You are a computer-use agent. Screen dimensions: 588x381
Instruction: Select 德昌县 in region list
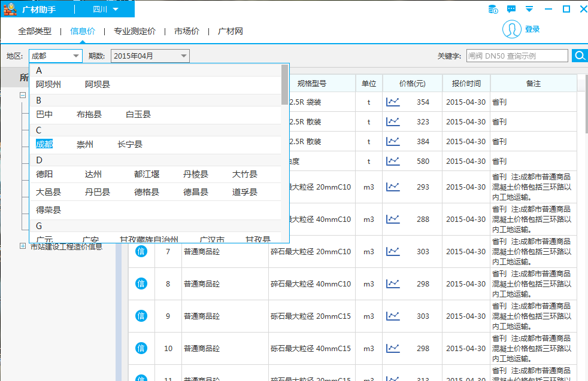pos(196,192)
